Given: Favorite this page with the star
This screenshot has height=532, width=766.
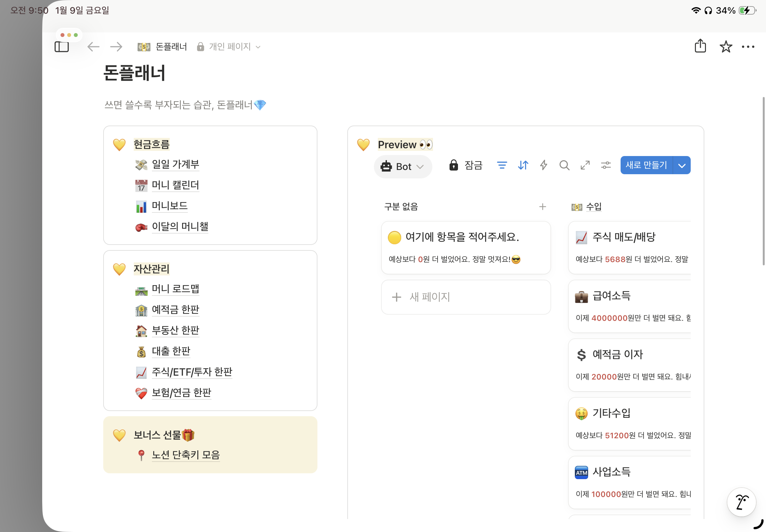Looking at the screenshot, I should [726, 47].
